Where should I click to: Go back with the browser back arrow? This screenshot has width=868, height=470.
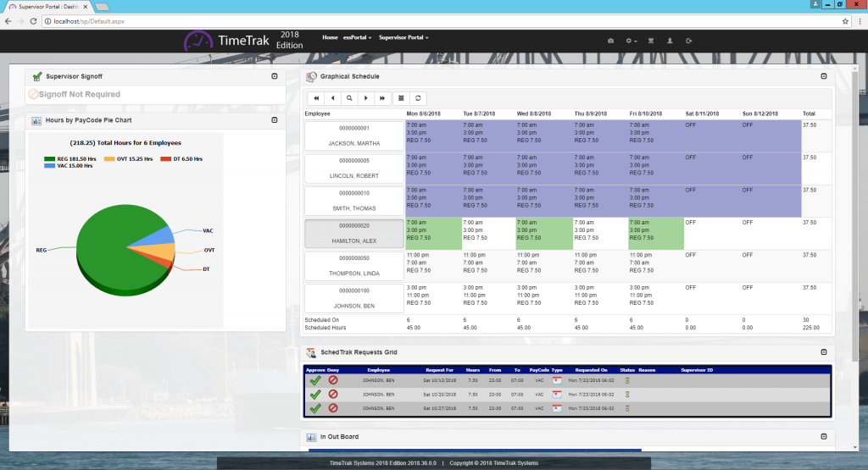pyautogui.click(x=8, y=21)
